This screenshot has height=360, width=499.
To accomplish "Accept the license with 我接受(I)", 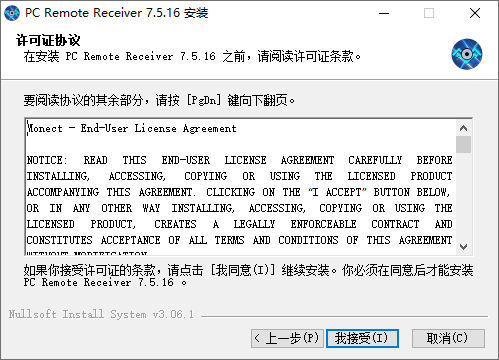I will coord(362,338).
